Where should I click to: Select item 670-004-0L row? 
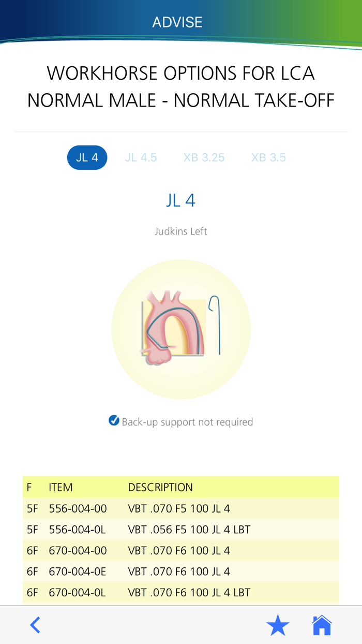point(180,592)
